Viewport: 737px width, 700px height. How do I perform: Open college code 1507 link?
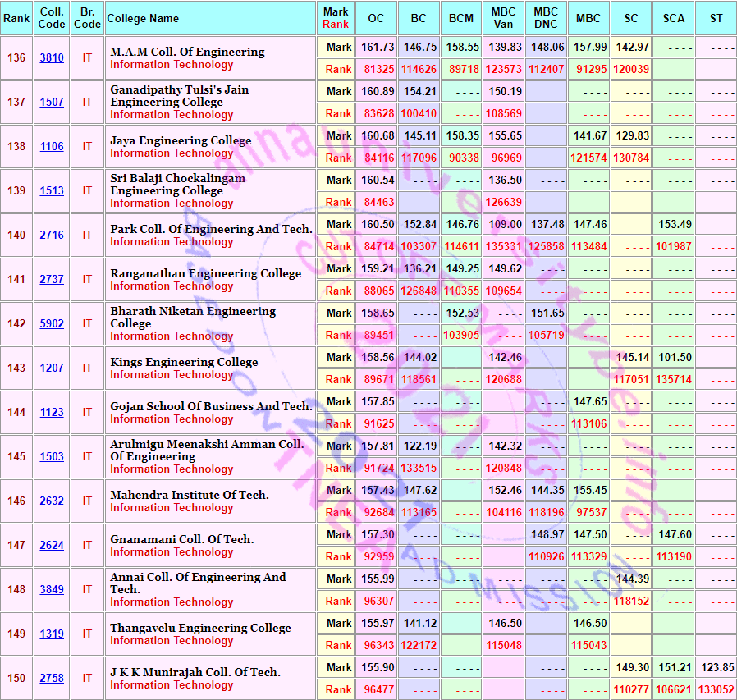(52, 102)
